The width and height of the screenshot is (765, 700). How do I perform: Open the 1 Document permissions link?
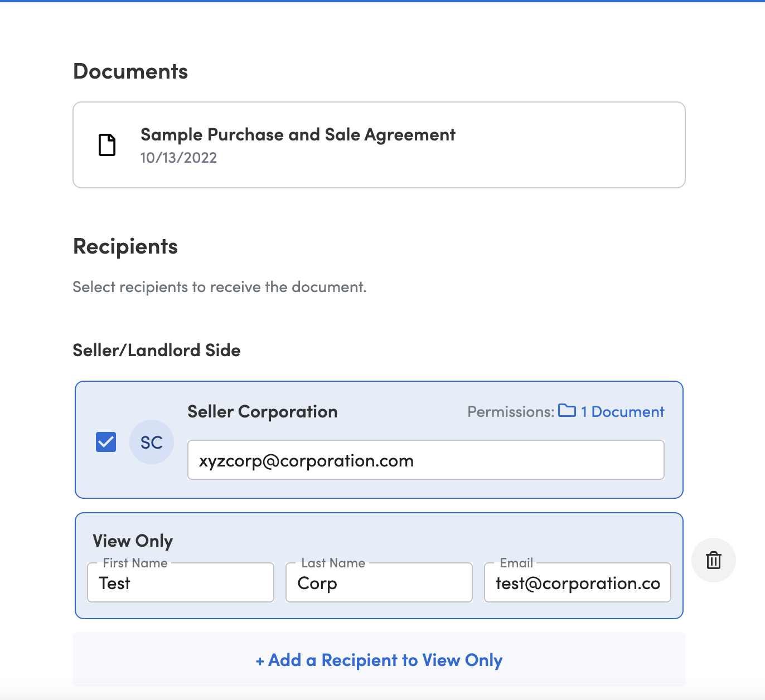pos(622,412)
